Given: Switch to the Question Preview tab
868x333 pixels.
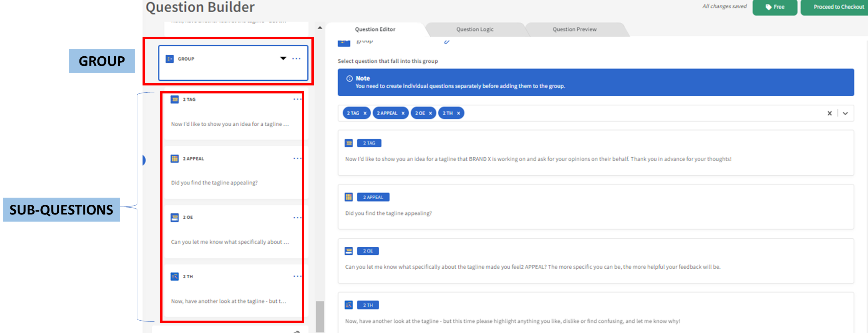Looking at the screenshot, I should tap(575, 29).
